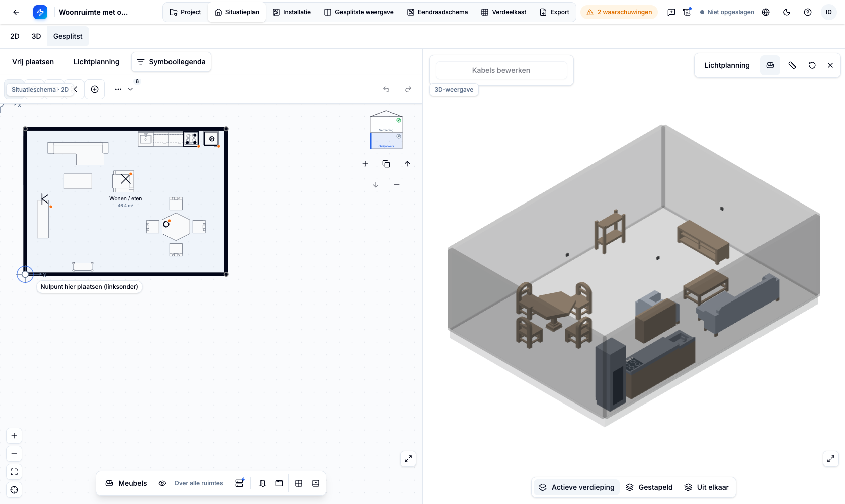Fit 2D canvas to screen
The height and width of the screenshot is (504, 845).
coord(14,472)
